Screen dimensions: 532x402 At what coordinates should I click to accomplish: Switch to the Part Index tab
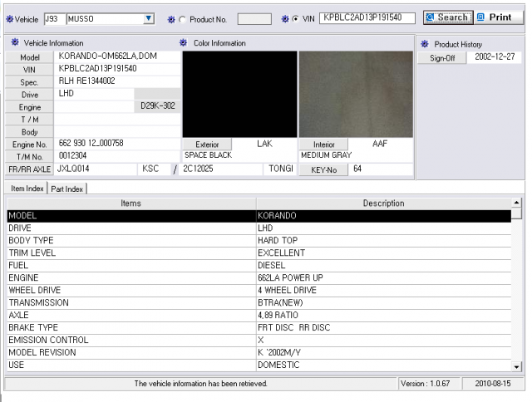click(x=67, y=189)
